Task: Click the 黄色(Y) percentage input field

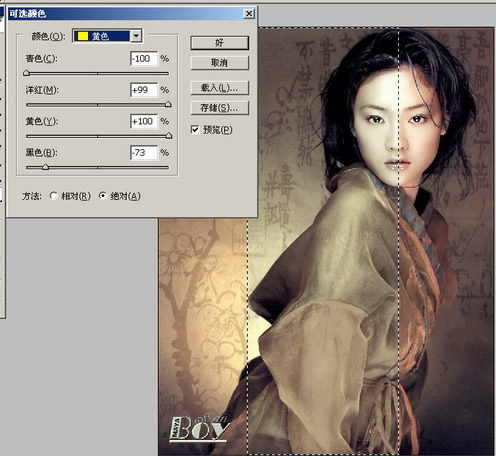Action: pyautogui.click(x=143, y=121)
